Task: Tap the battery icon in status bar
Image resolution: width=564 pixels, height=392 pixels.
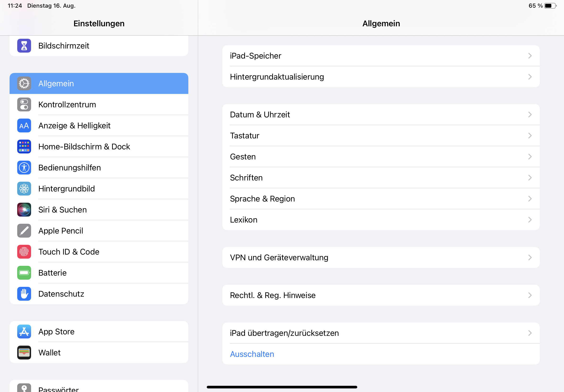Action: [x=550, y=6]
